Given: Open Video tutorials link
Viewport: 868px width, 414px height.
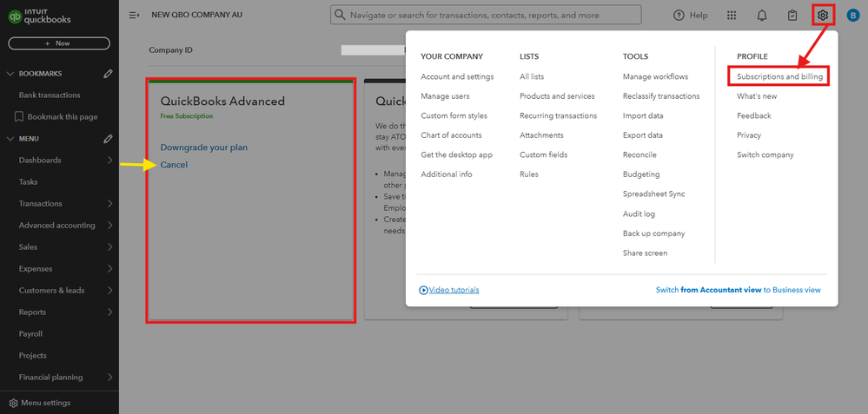Looking at the screenshot, I should (454, 290).
